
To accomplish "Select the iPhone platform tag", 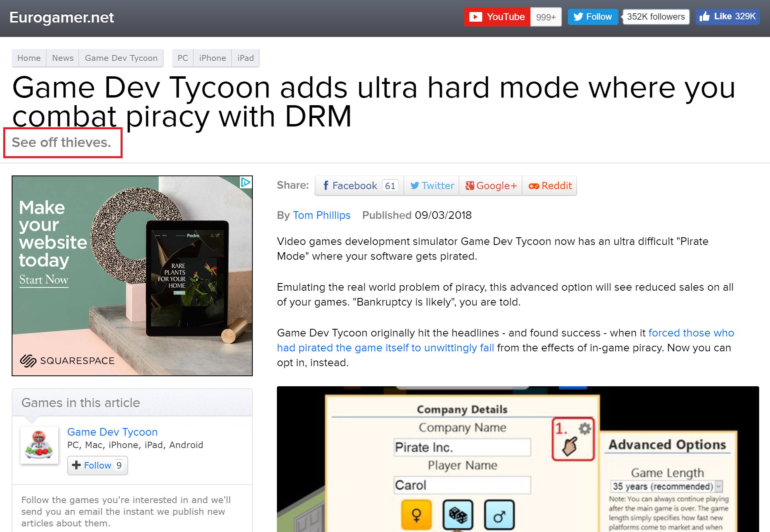I will 213,58.
